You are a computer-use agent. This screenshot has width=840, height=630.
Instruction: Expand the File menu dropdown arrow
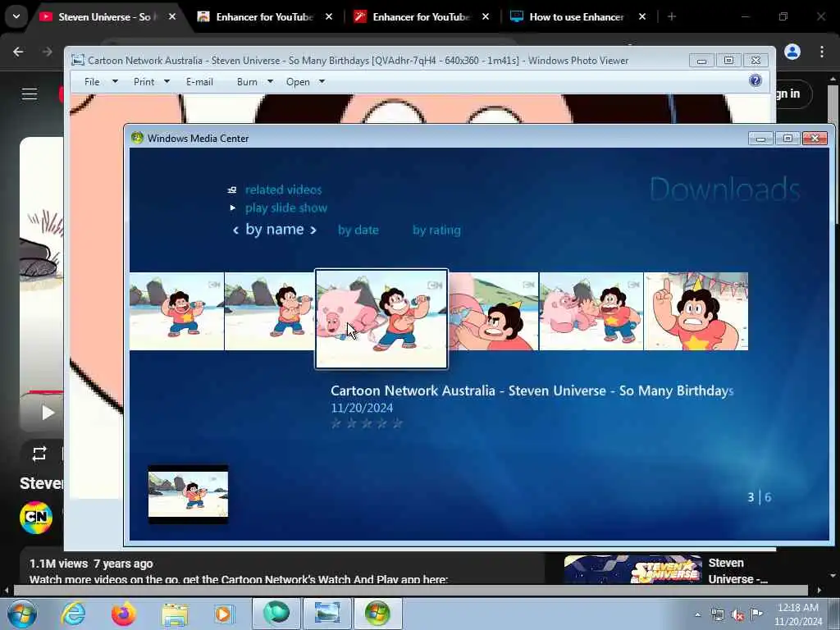point(115,82)
